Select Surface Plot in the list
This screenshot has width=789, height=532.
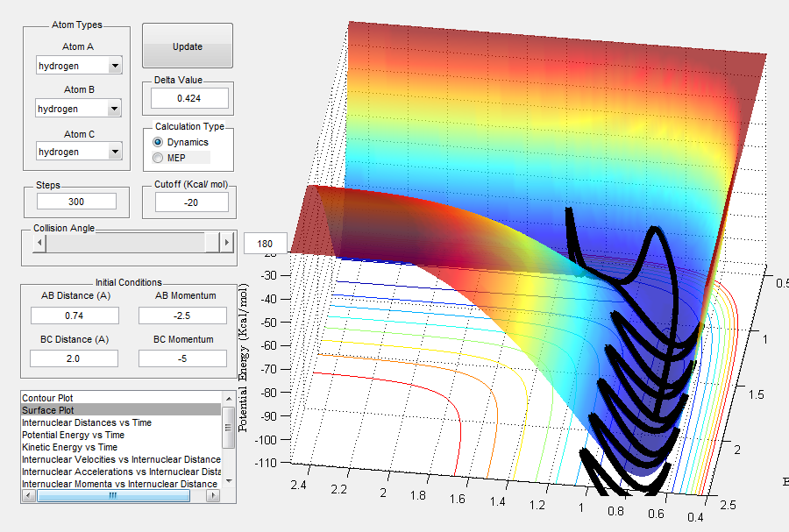[x=121, y=410]
